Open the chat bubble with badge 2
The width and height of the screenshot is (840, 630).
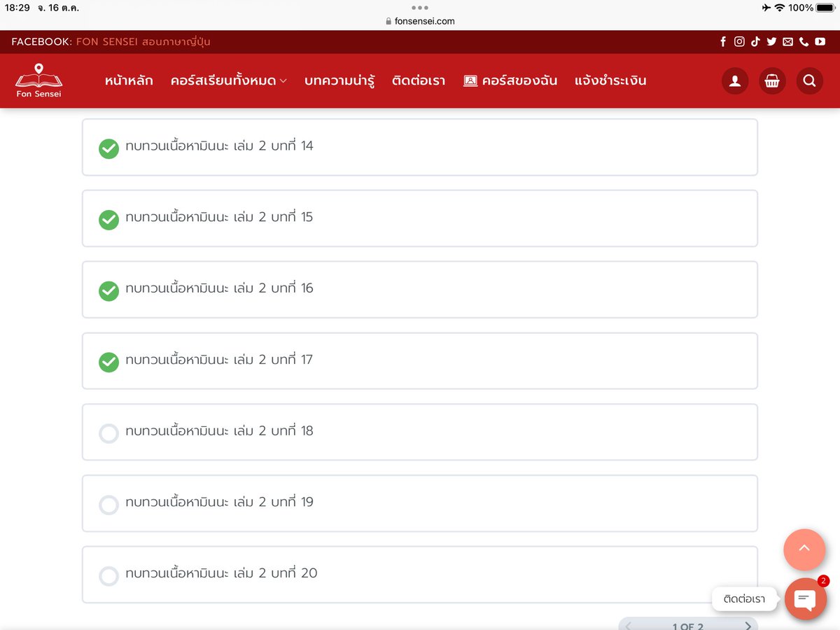(x=806, y=599)
